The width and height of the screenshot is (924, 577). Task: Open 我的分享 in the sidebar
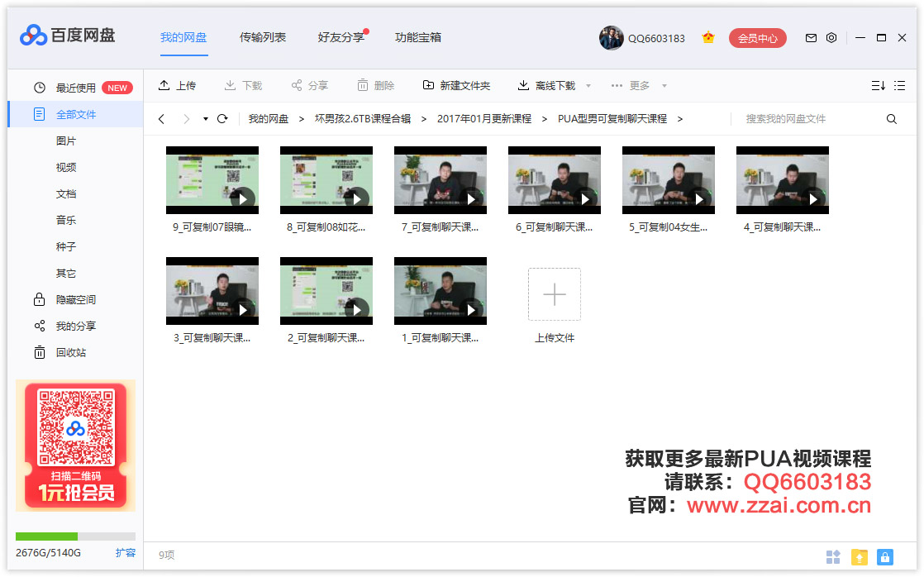click(x=75, y=327)
